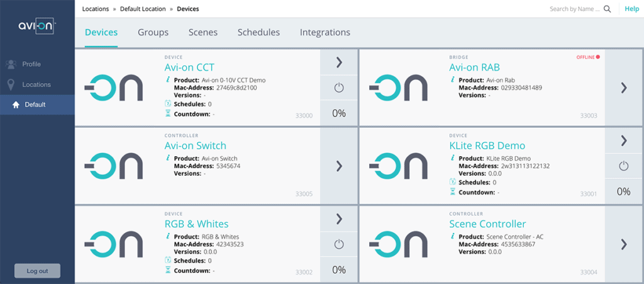Click the Avi-on logo in the sidebar
This screenshot has height=284, width=644.
coord(37,26)
